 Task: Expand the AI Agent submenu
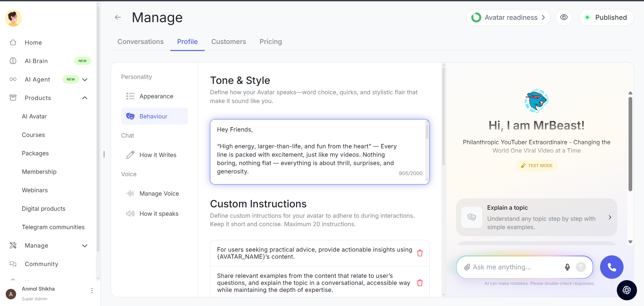coord(85,80)
